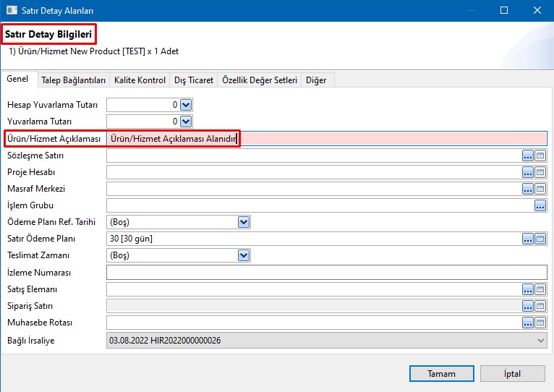Image resolution: width=554 pixels, height=392 pixels.
Task: Open card icon next to Satış Elemanı
Action: pos(540,289)
